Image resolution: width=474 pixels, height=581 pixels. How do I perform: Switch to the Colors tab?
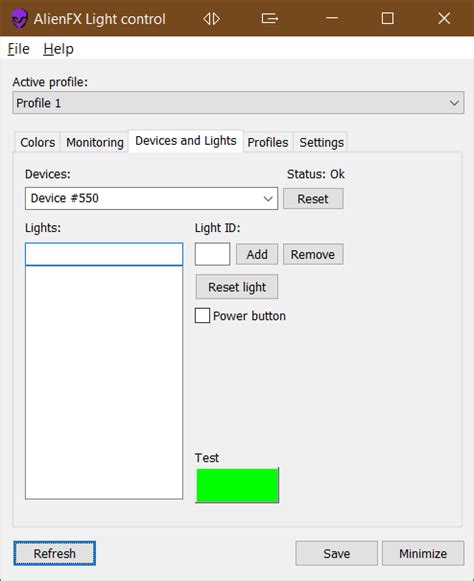click(x=37, y=142)
